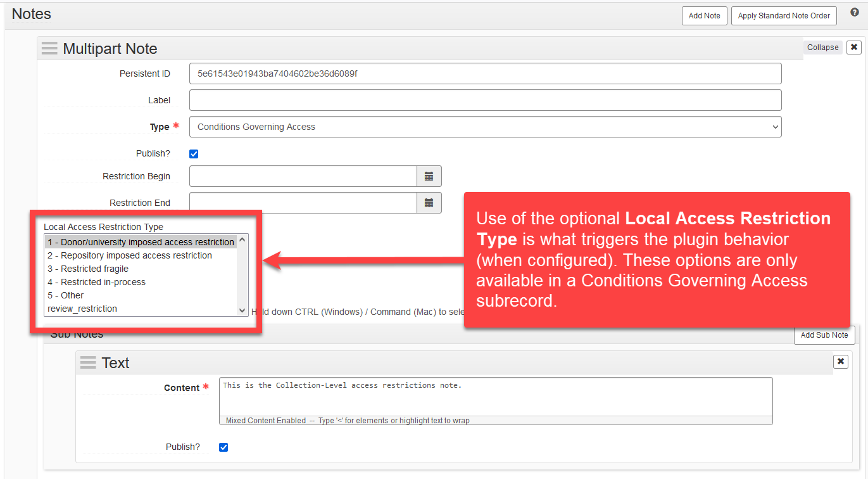Image resolution: width=868 pixels, height=479 pixels.
Task: Click into the Label input field
Action: point(485,100)
